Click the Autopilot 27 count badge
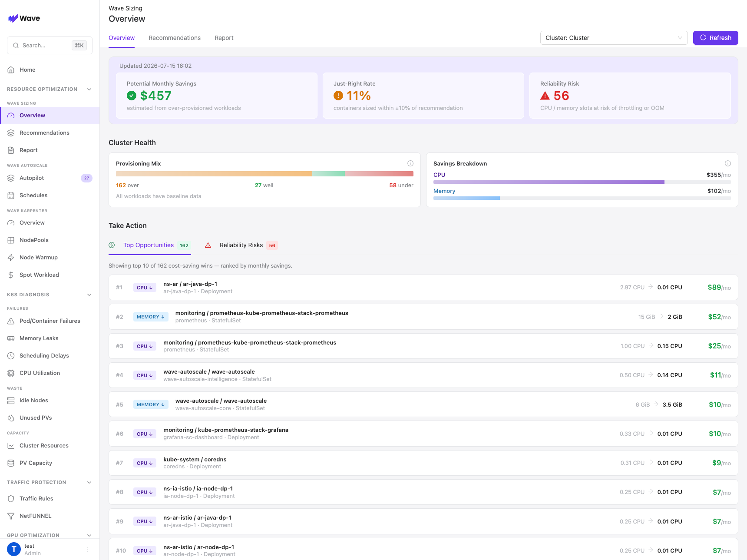The image size is (747, 560). [86, 178]
